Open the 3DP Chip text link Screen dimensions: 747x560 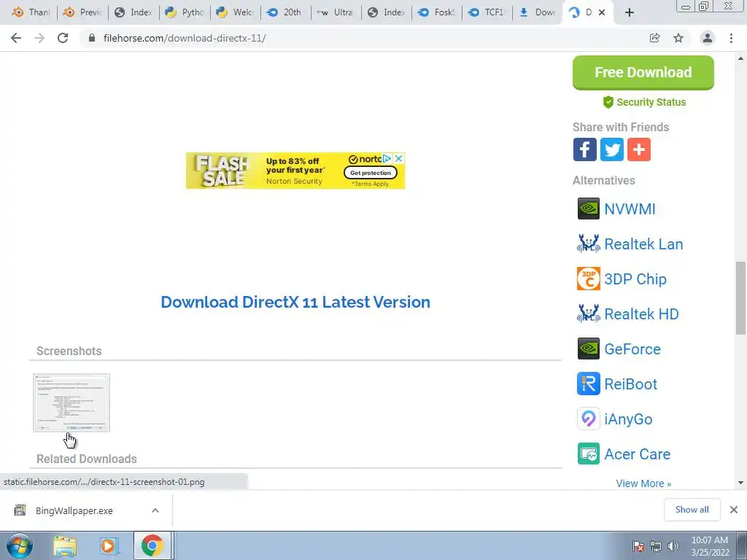[635, 279]
